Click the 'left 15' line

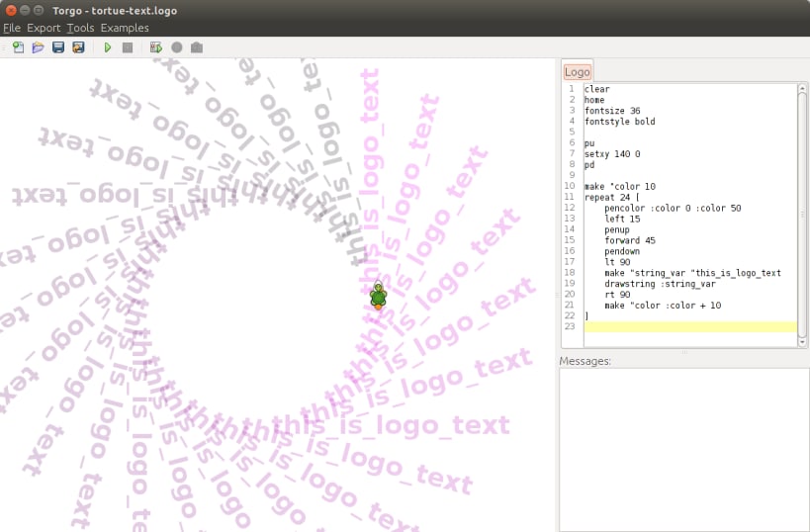622,219
